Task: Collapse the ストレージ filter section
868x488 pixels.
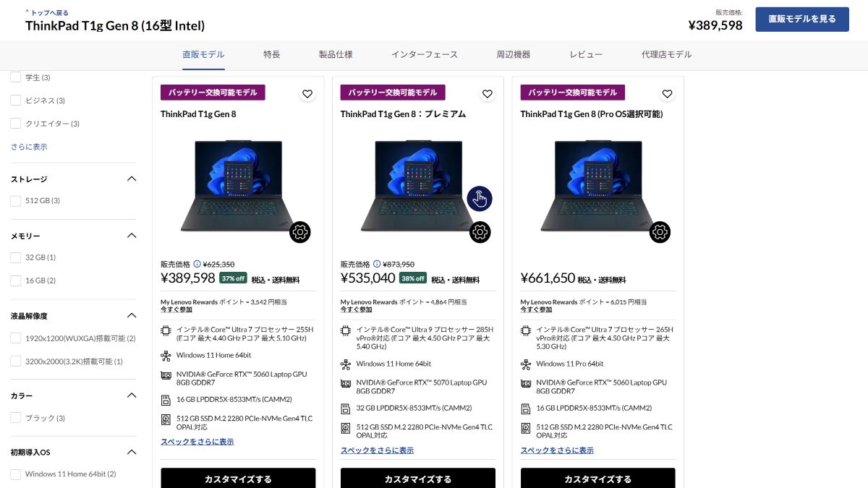Action: pyautogui.click(x=132, y=179)
